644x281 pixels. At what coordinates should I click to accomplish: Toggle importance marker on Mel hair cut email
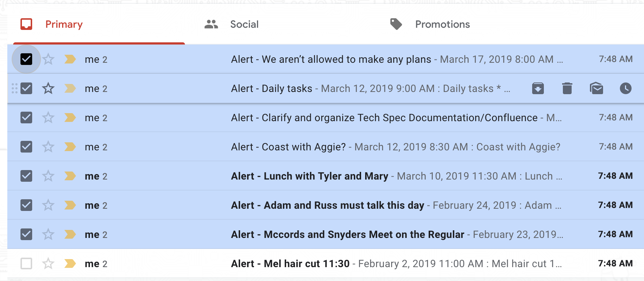pyautogui.click(x=70, y=263)
